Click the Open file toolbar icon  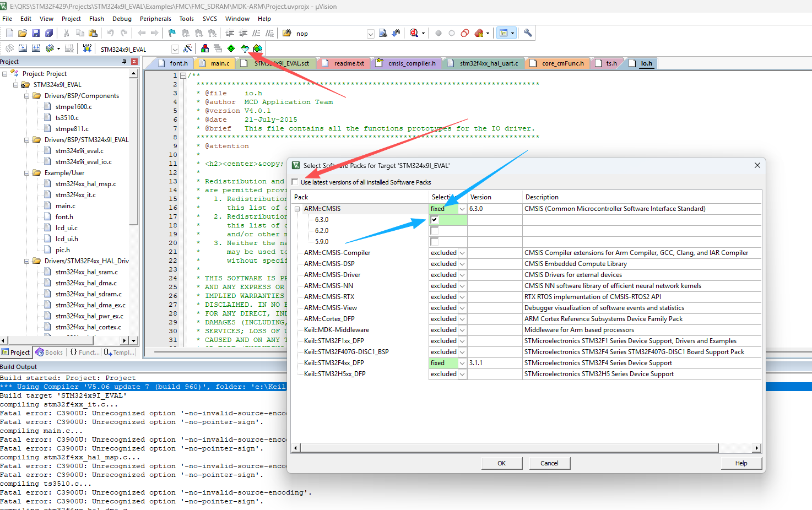(23, 33)
